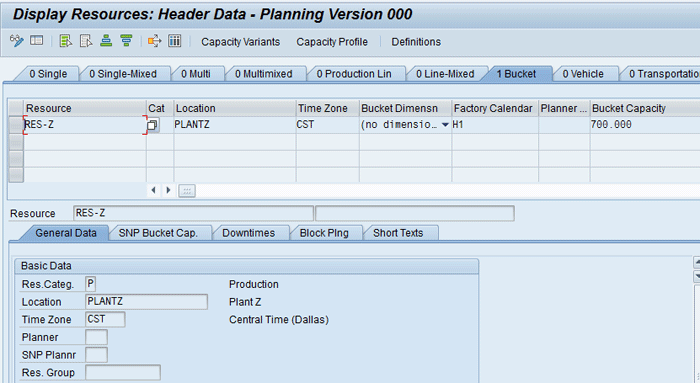700x383 pixels.
Task: Click the Capacity Profile button
Action: (332, 42)
